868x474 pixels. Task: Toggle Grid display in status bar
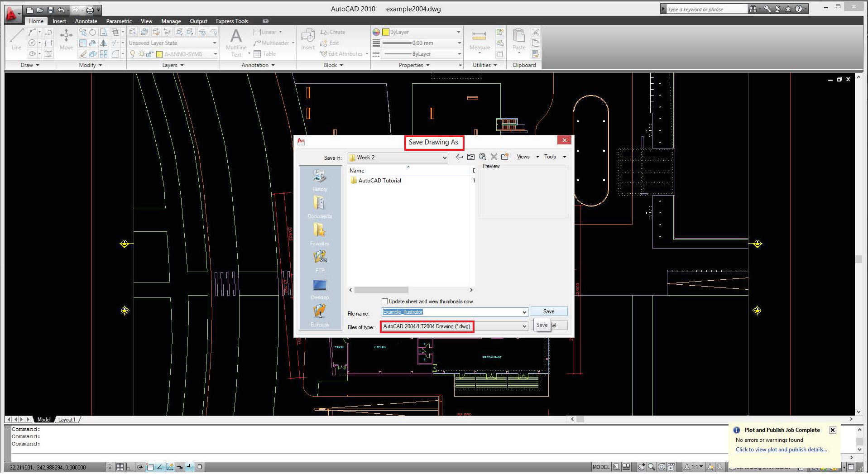(120, 467)
